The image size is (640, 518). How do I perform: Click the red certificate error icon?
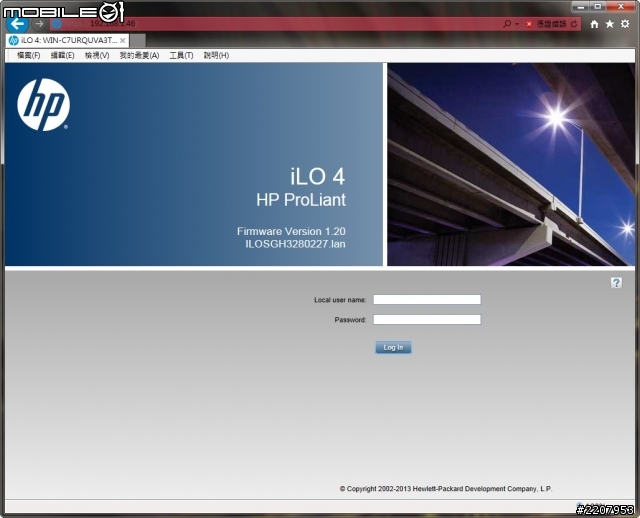click(x=529, y=24)
